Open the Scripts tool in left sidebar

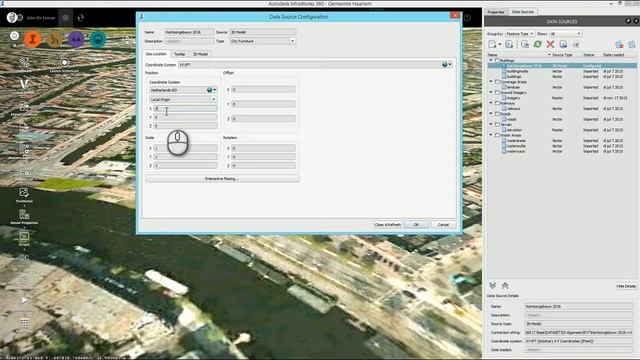(24, 238)
